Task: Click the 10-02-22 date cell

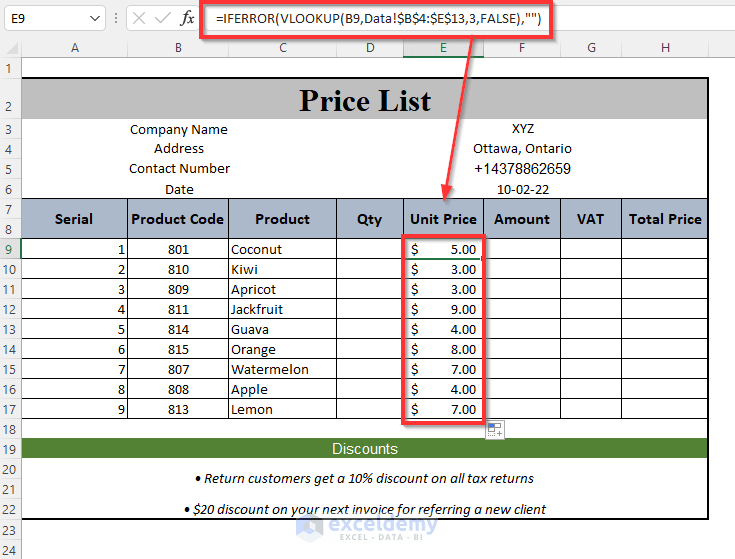Action: pos(523,189)
